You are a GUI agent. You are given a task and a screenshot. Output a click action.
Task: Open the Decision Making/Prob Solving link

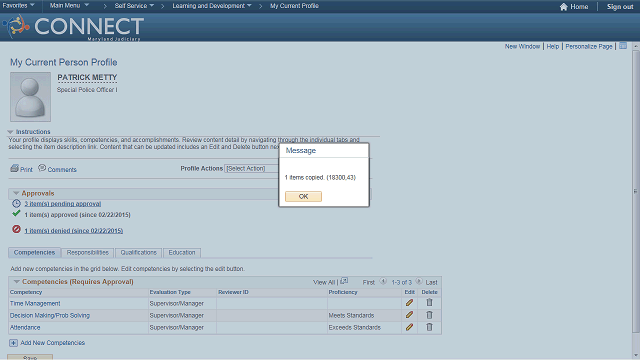50,316
